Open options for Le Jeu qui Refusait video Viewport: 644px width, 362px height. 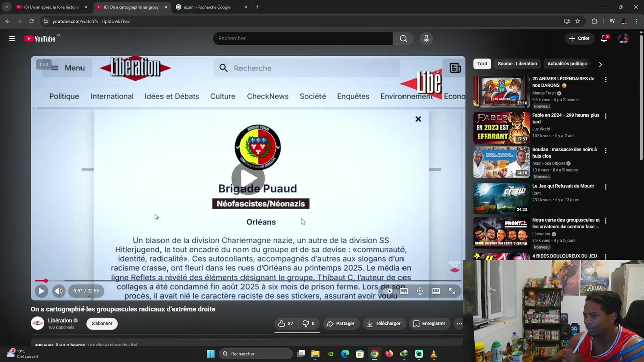click(605, 187)
